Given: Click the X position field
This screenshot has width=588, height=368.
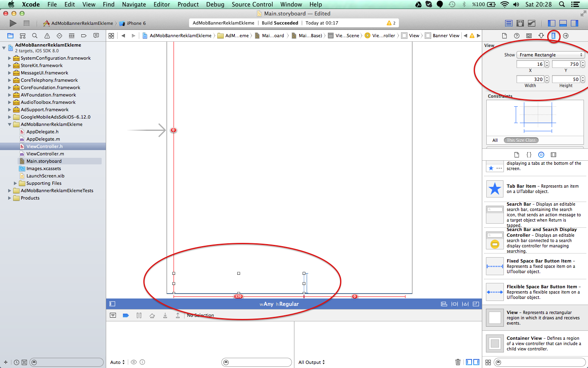Looking at the screenshot, I should (x=530, y=64).
